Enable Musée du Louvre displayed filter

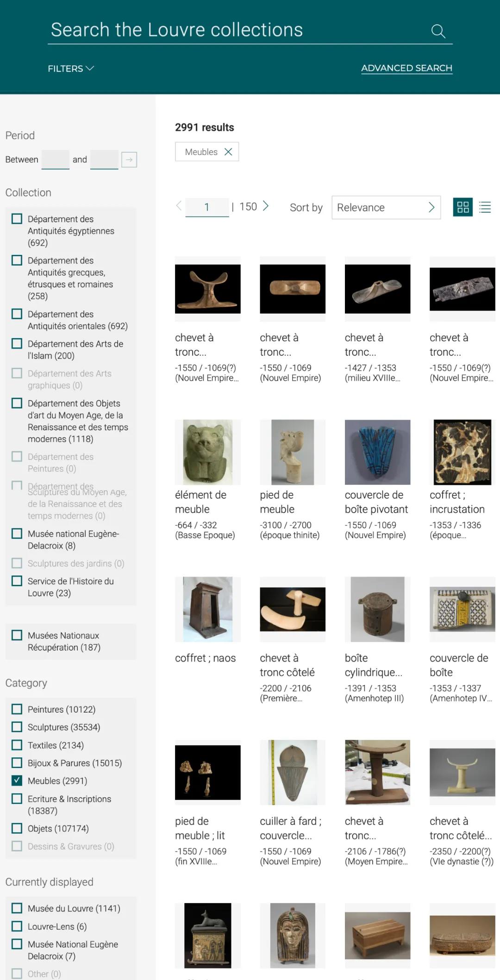pos(17,908)
